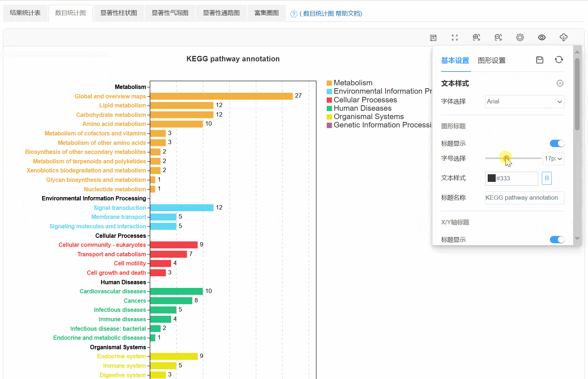The height and width of the screenshot is (379, 588).
Task: Click the #333 color swatch
Action: pos(491,178)
